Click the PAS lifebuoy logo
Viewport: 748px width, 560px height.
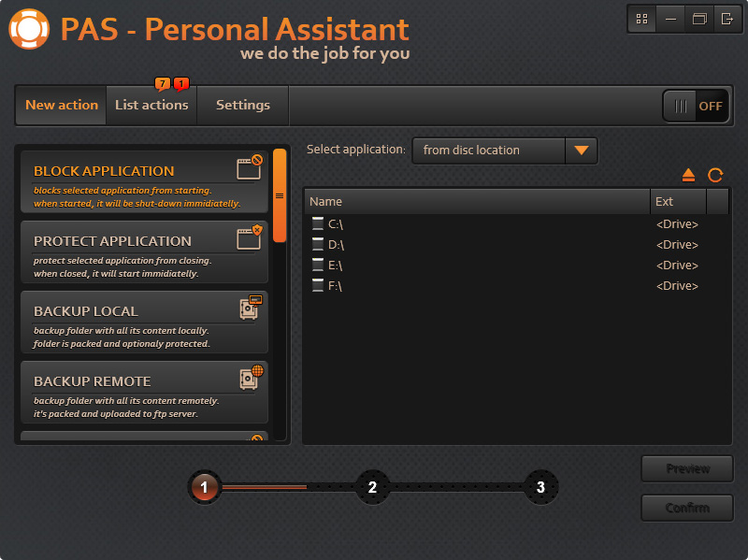coord(29,29)
